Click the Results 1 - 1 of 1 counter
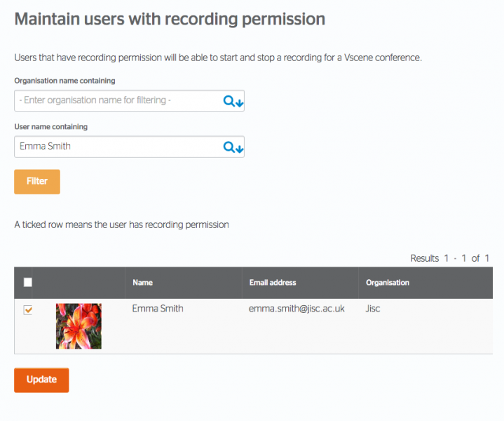Screen dimensions: 504x421 (450, 258)
